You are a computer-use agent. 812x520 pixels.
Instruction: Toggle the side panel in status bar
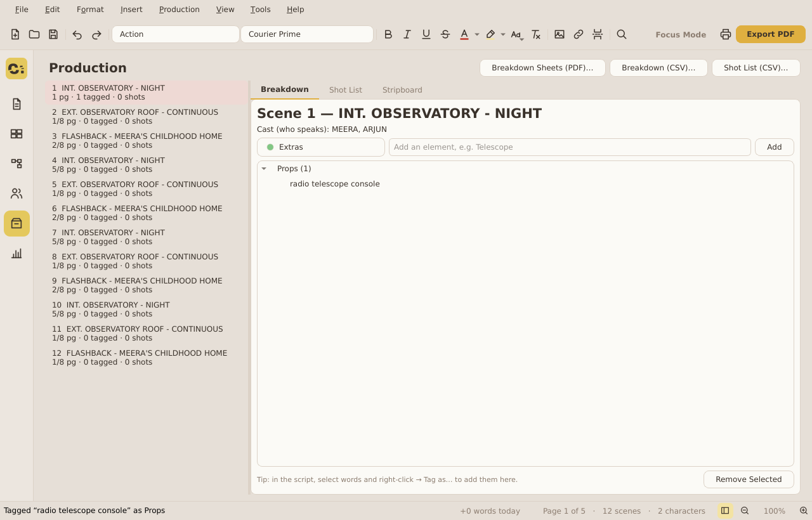tap(725, 510)
